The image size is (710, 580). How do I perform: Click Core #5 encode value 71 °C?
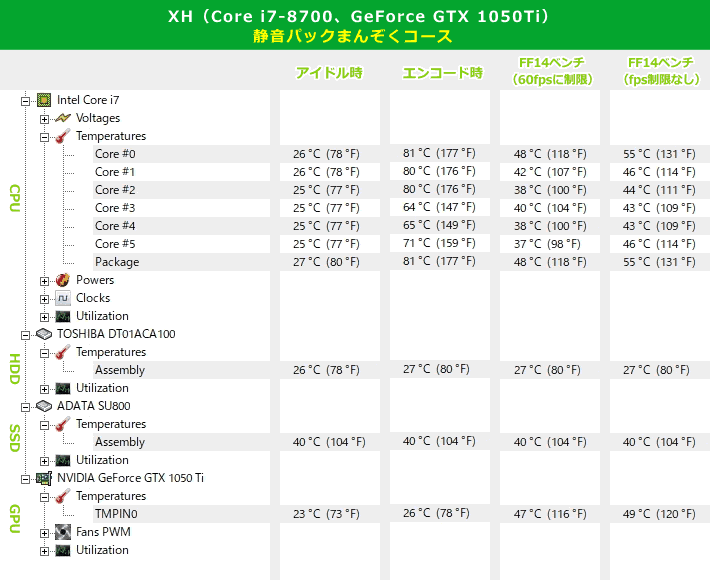[439, 243]
